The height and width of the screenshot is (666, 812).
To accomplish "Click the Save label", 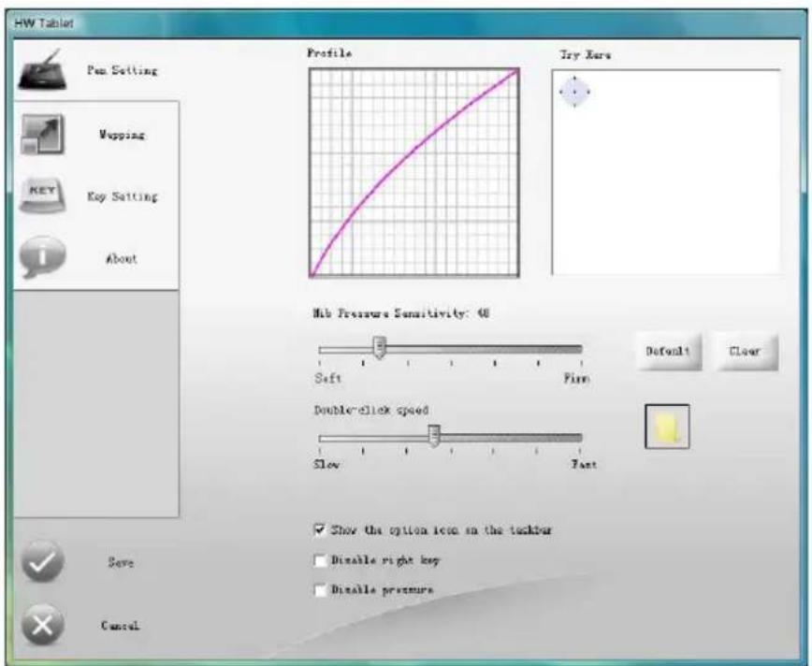I will pos(121,562).
